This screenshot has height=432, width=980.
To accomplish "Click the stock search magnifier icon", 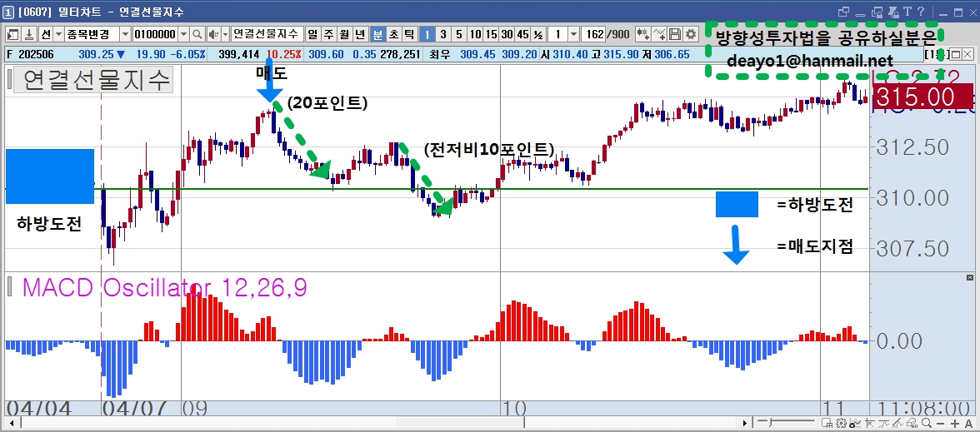I will point(197,33).
